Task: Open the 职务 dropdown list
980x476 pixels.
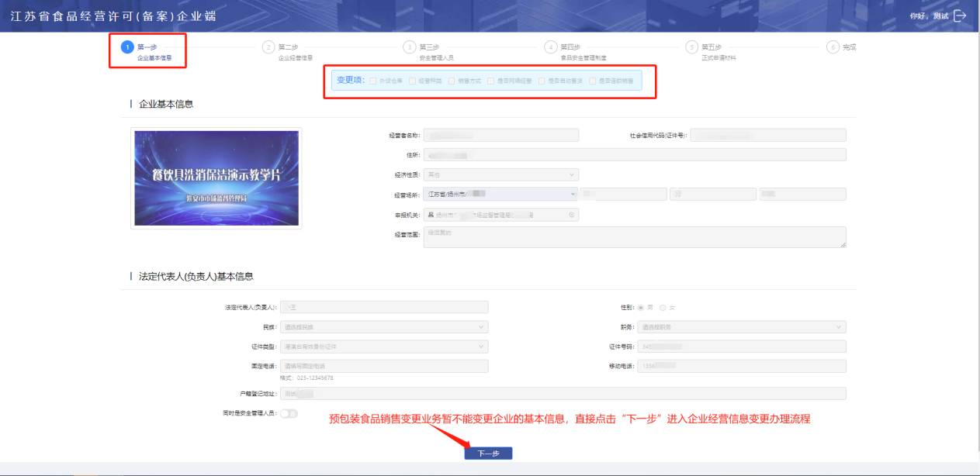Action: (x=742, y=327)
